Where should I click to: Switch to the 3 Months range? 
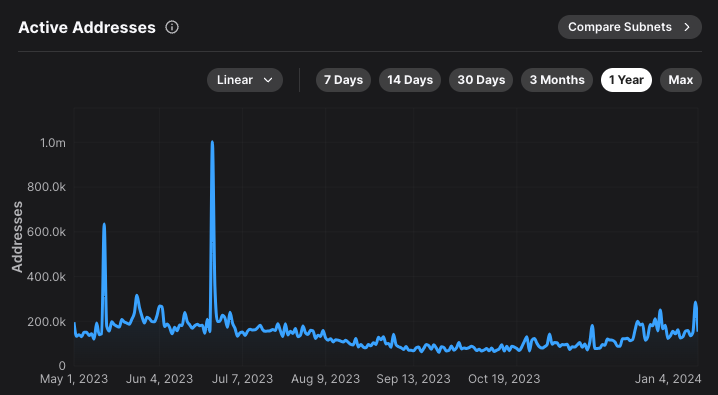pos(557,80)
